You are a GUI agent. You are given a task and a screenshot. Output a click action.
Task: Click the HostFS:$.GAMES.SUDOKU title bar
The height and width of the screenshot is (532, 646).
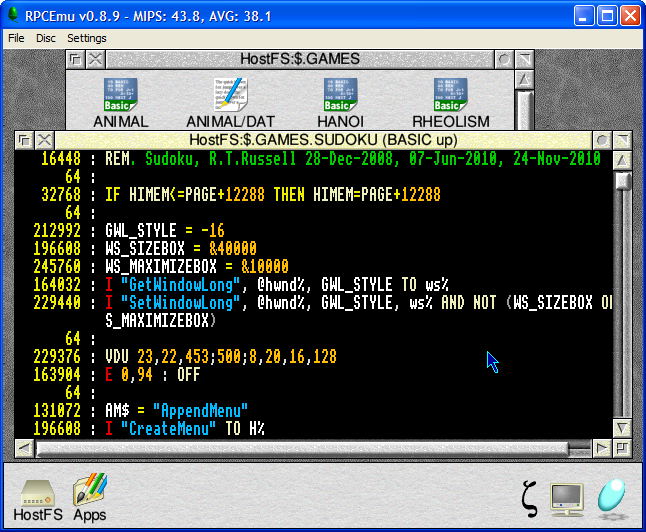(x=323, y=141)
